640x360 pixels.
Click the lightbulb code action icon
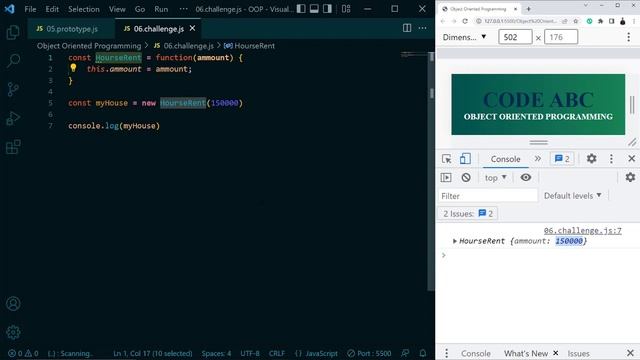(x=73, y=68)
